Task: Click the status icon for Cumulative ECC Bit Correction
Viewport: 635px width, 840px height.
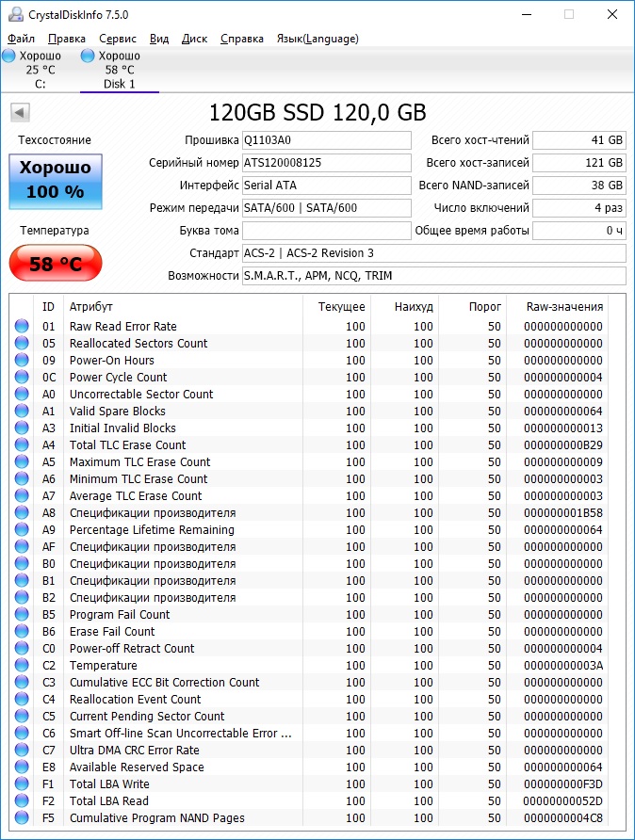Action: click(22, 682)
